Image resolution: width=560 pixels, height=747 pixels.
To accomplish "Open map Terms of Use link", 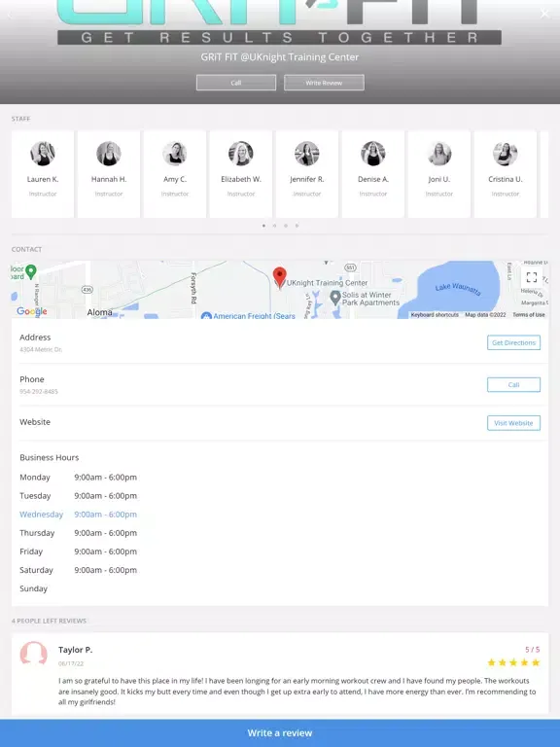I will pyautogui.click(x=529, y=315).
